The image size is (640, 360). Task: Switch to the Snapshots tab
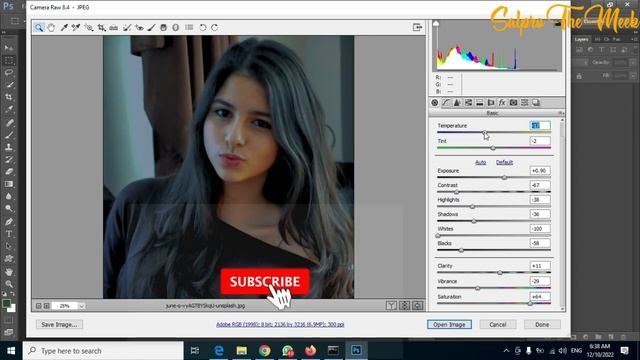(x=536, y=103)
